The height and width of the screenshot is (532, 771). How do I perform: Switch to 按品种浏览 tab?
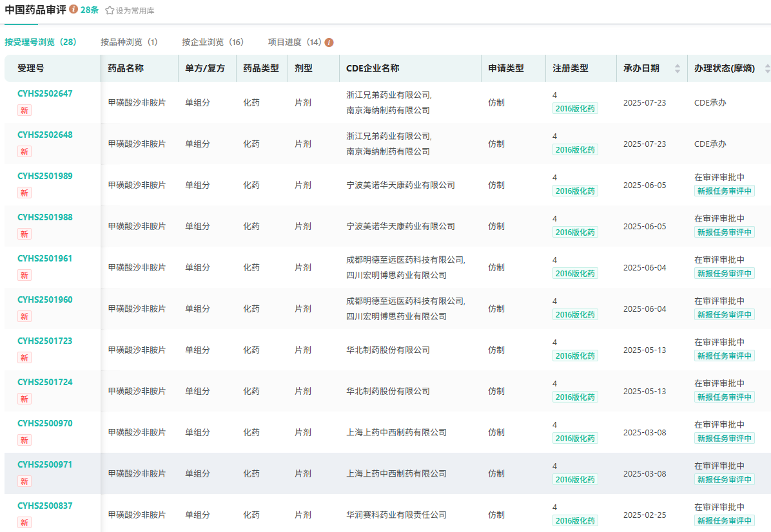(x=129, y=43)
